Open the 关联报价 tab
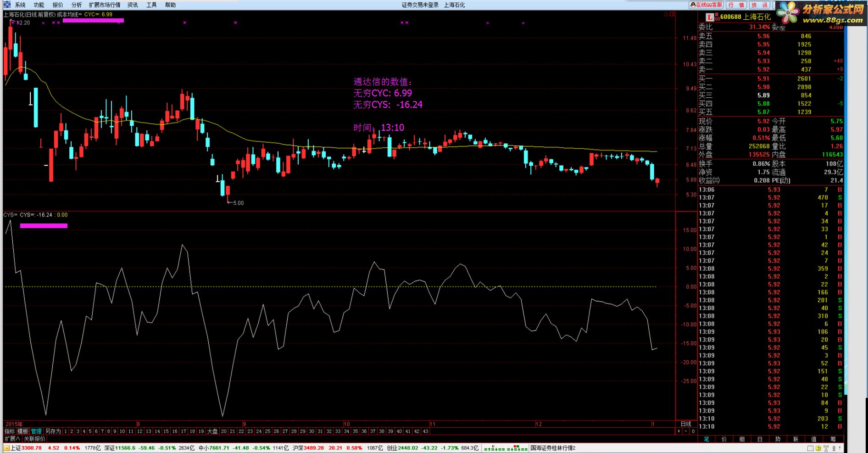 (x=34, y=439)
